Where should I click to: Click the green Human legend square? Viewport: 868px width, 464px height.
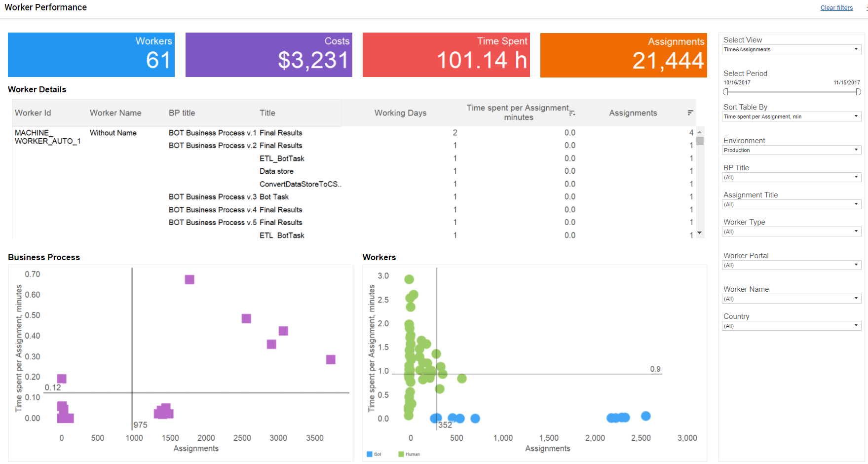[x=401, y=454]
